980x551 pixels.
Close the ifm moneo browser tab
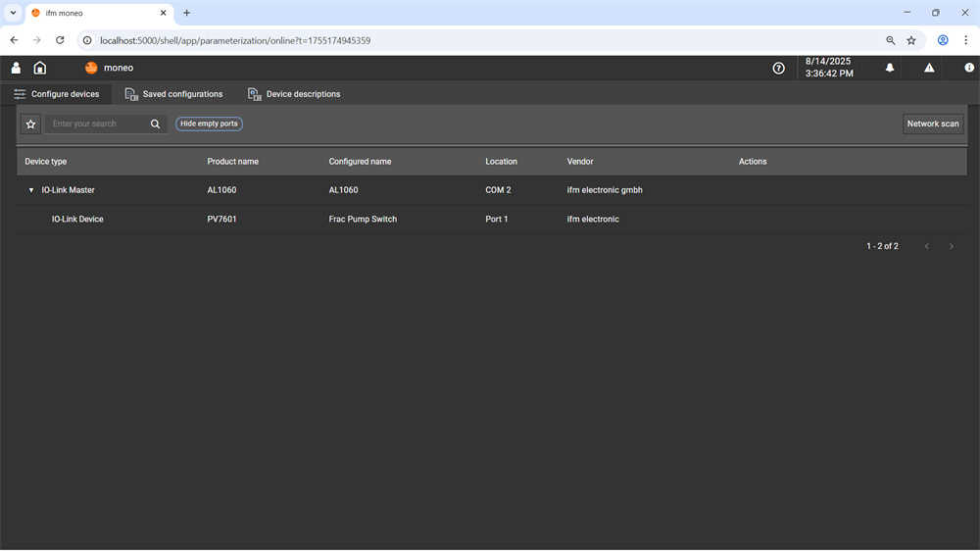click(x=163, y=13)
